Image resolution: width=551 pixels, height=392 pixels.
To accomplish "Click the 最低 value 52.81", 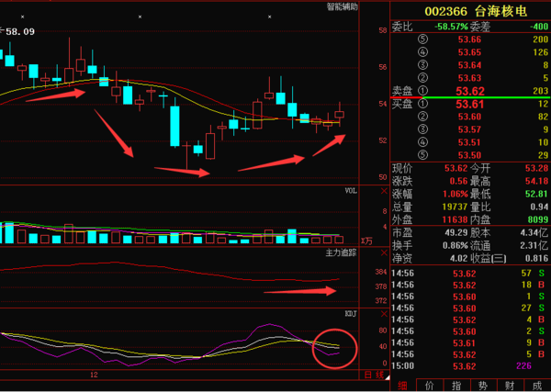I will 536,194.
